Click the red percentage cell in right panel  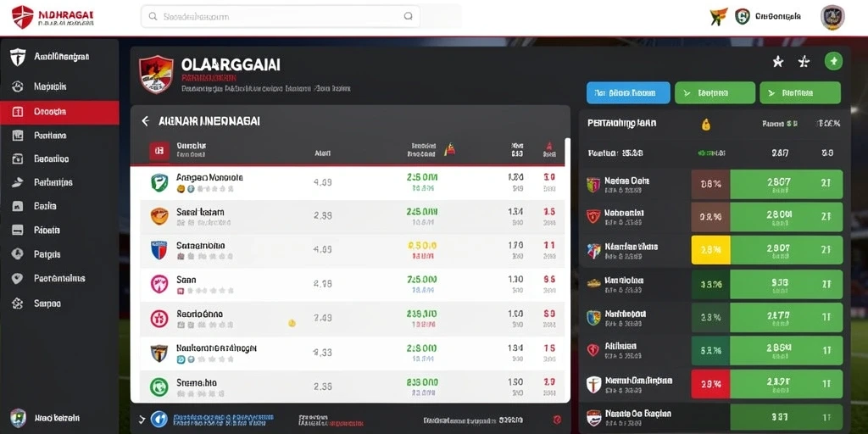pyautogui.click(x=711, y=384)
